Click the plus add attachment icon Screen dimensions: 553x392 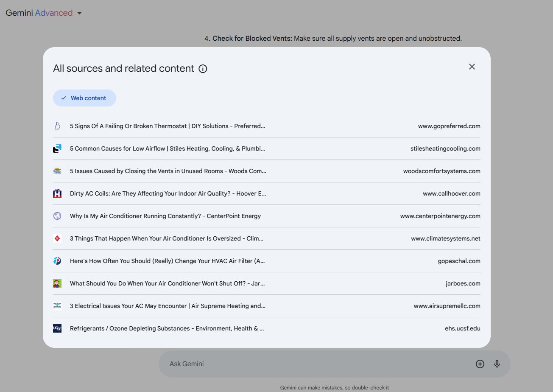[x=480, y=364]
